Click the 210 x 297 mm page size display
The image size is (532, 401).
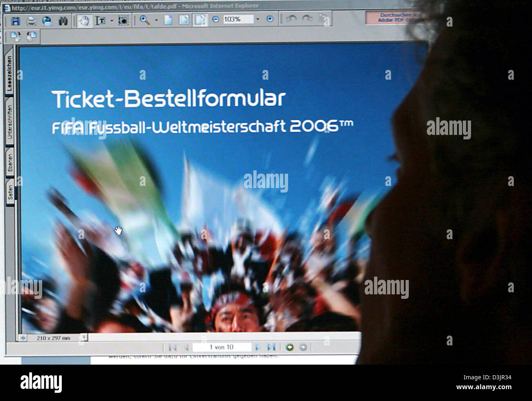pos(53,338)
